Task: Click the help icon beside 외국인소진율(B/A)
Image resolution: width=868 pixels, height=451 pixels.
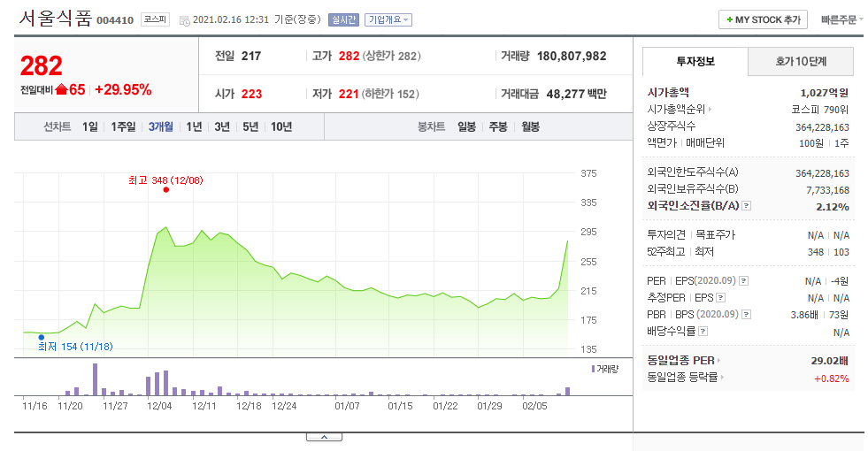Action: (746, 206)
